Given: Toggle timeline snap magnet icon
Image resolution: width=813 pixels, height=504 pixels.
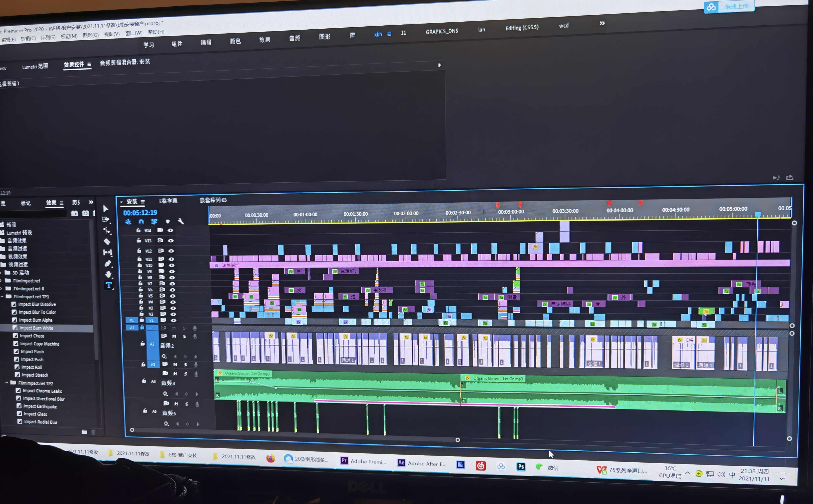Looking at the screenshot, I should (x=141, y=222).
